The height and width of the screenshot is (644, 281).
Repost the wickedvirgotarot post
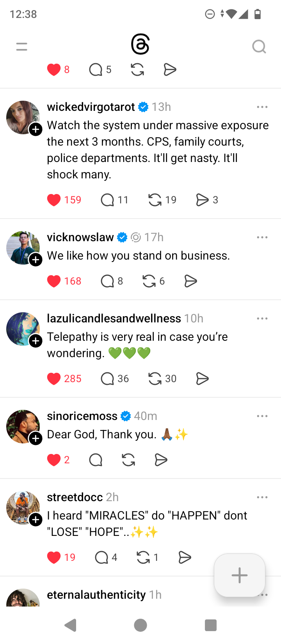tap(155, 200)
